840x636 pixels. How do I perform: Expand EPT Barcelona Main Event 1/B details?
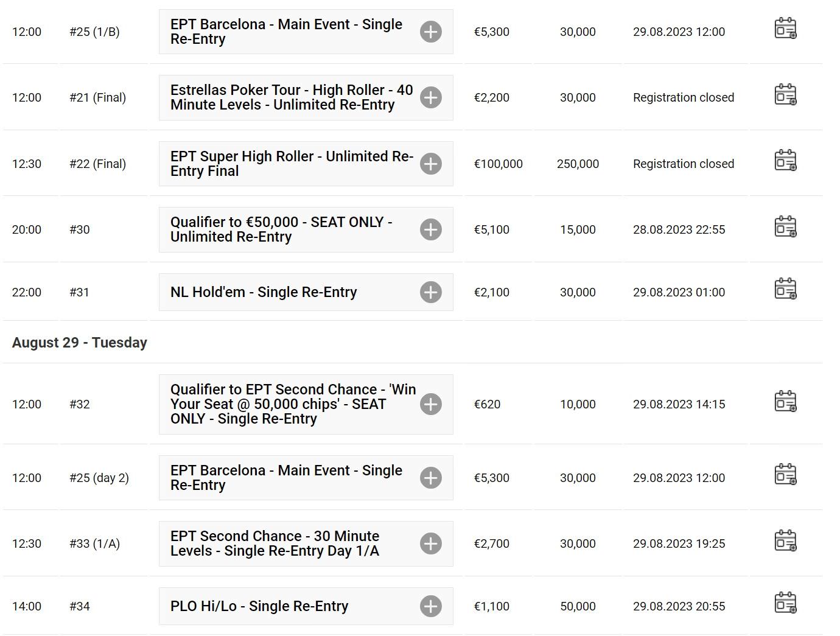point(431,32)
